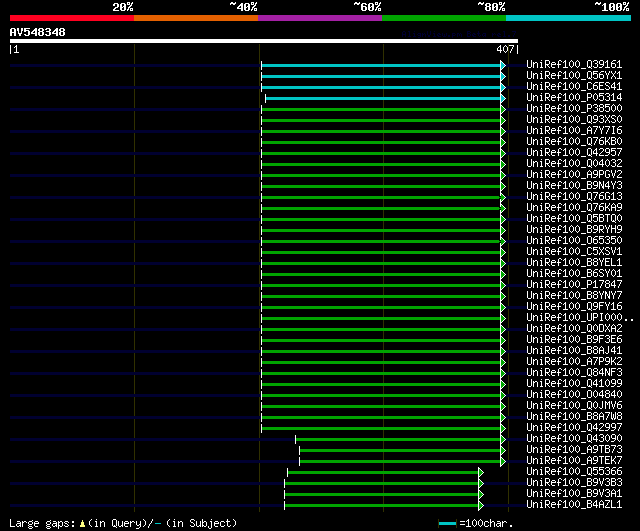Image resolution: width=640 pixels, height=531 pixels.
Task: Click the green alignment bar for P38500
Action: click(381, 109)
